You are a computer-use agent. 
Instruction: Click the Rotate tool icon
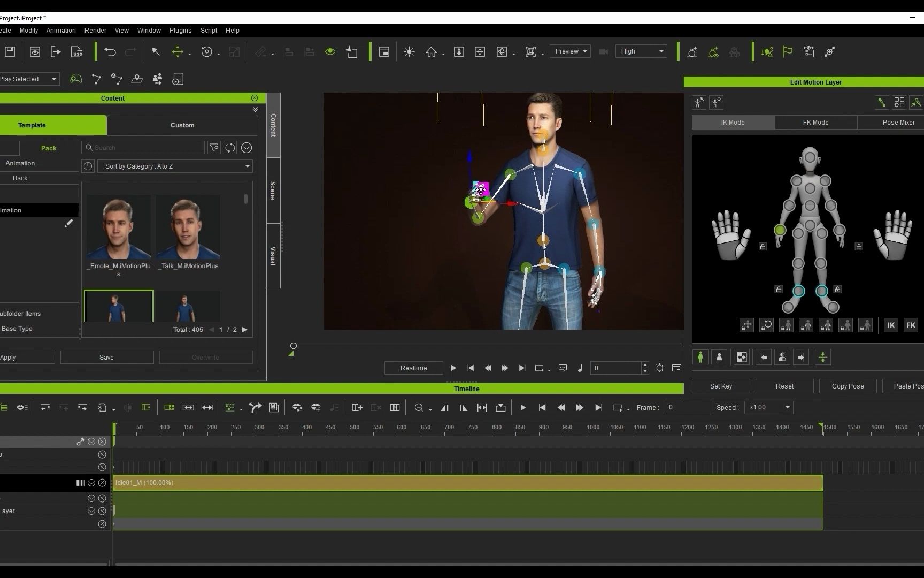coord(207,52)
